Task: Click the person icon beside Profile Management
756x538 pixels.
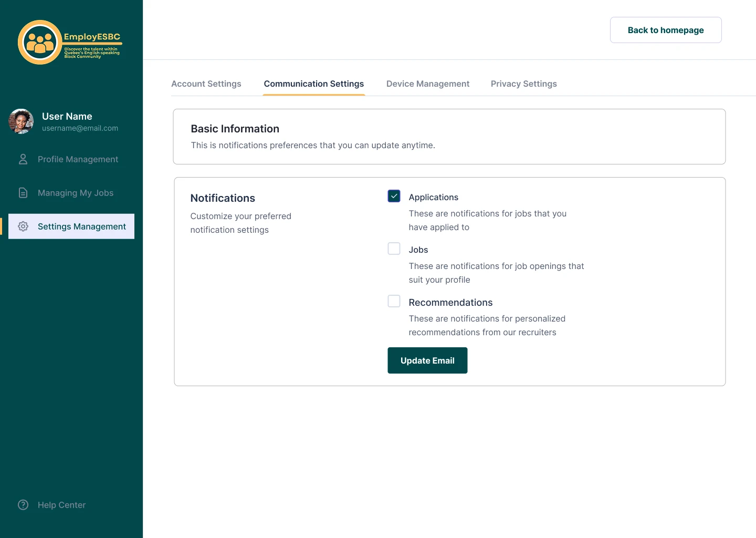Action: 23,159
